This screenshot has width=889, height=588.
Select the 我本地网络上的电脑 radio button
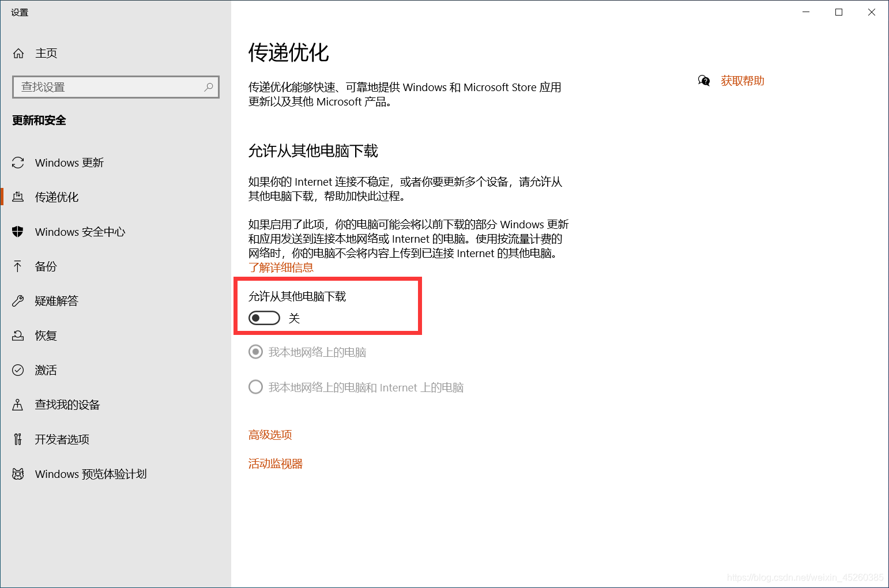click(255, 352)
